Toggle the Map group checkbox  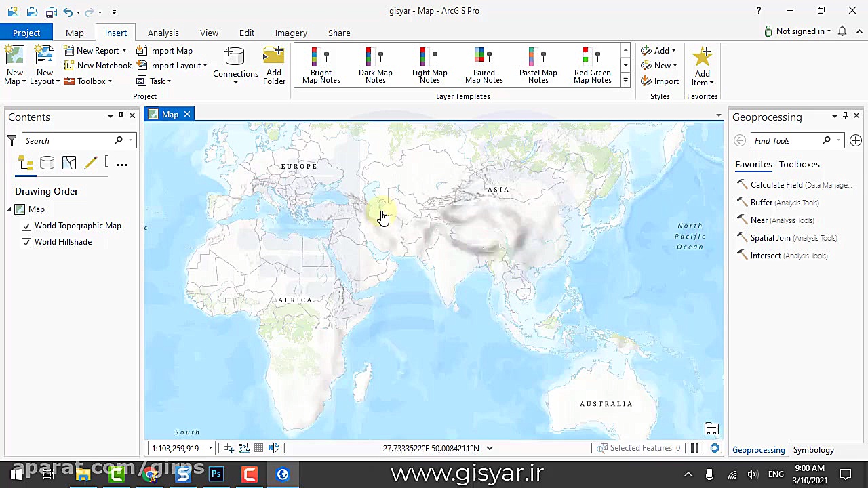click(20, 209)
